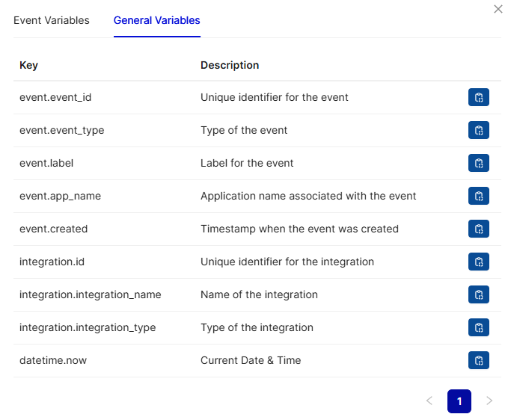
Task: Copy the integration.id variable key
Action: click(x=478, y=262)
